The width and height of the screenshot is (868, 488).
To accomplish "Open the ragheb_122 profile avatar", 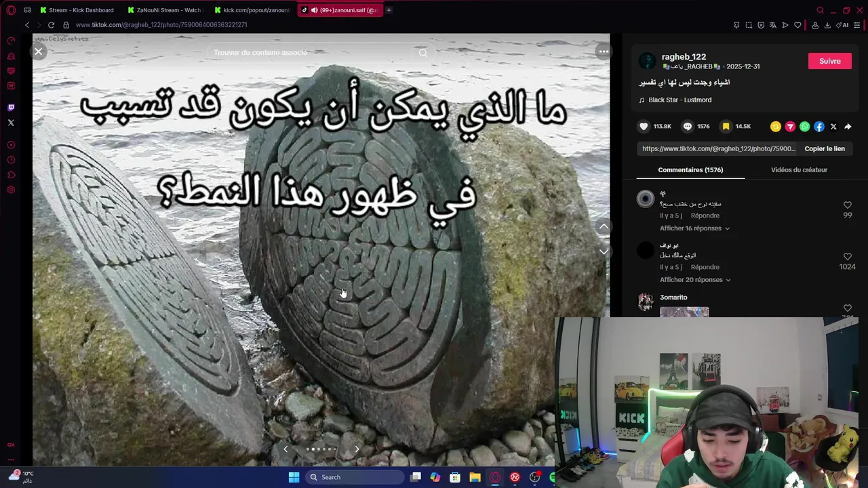I will point(648,62).
